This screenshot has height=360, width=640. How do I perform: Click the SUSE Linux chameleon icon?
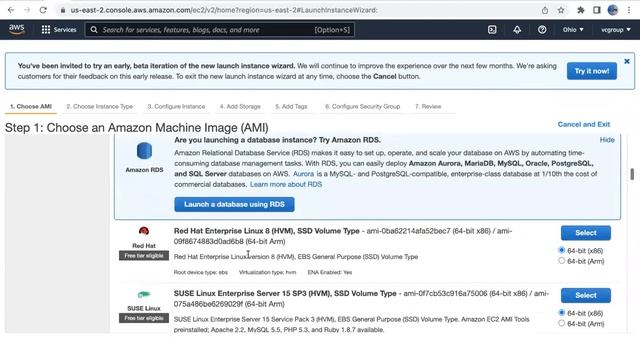pyautogui.click(x=144, y=294)
